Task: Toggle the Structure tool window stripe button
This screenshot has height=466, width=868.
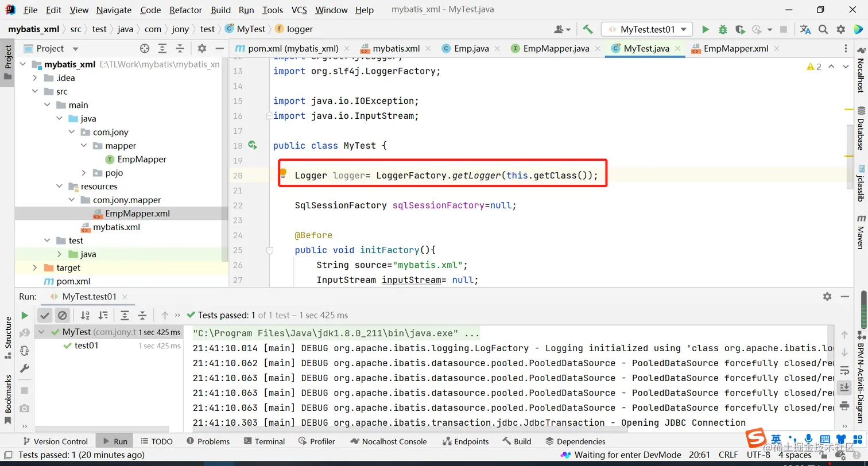Action: (7, 338)
